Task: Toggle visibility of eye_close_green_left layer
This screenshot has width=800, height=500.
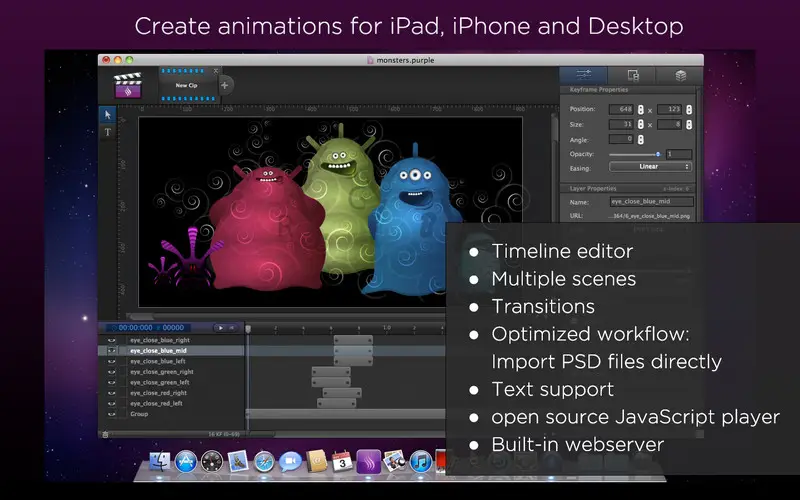Action: 111,382
